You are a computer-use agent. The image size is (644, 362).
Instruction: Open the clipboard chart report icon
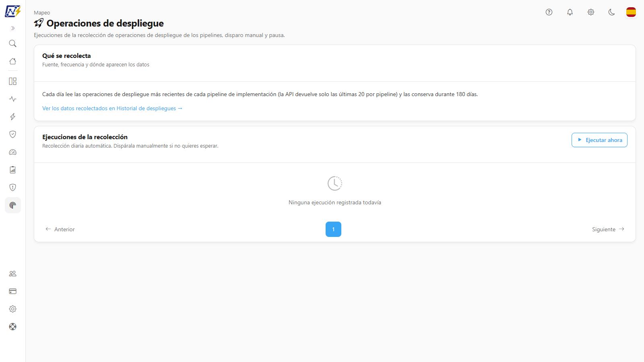[13, 170]
